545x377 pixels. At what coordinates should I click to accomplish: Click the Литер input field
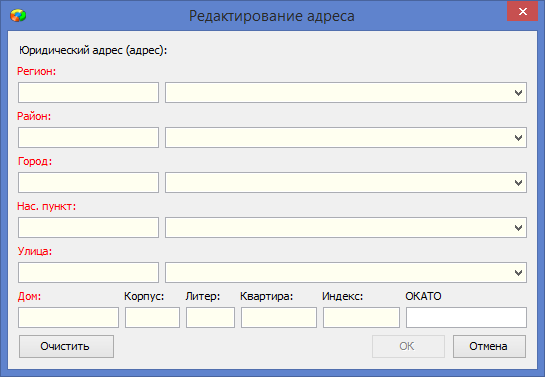(210, 317)
